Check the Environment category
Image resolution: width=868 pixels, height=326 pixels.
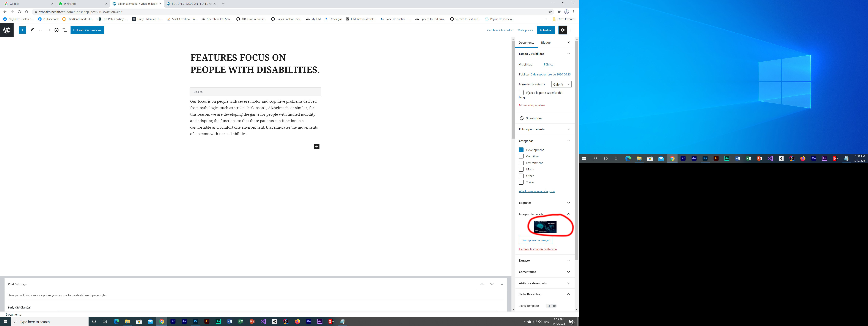pos(521,163)
